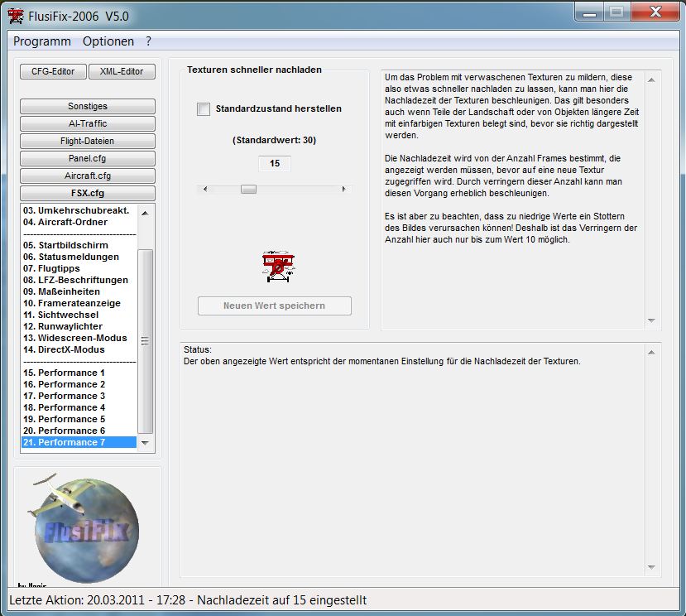
Task: Open the CFG-Editor
Action: tap(53, 71)
